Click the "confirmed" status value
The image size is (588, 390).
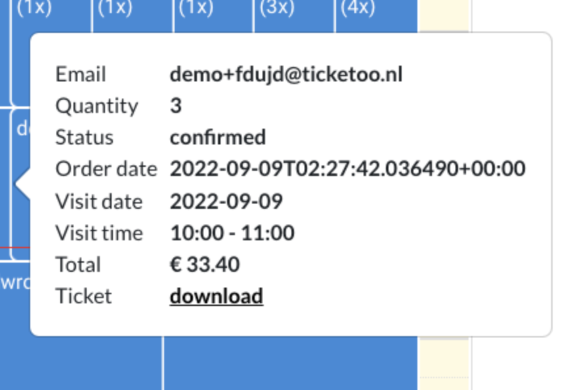click(x=217, y=137)
